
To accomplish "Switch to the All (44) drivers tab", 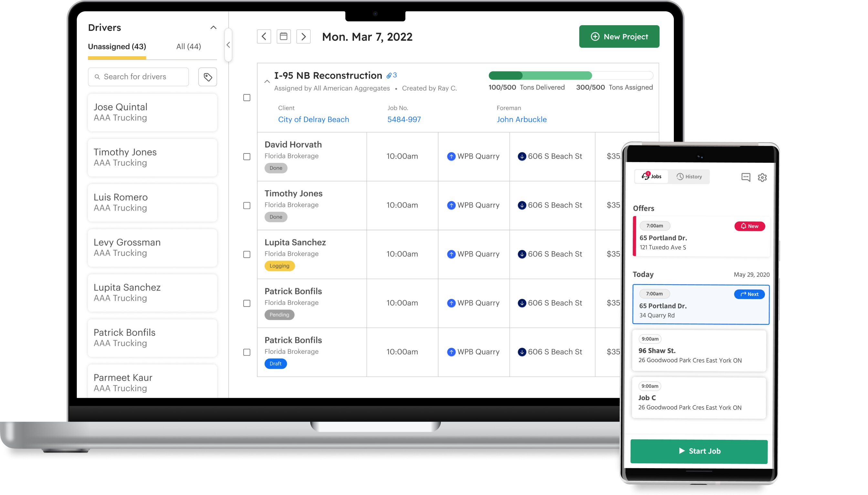I will 188,47.
